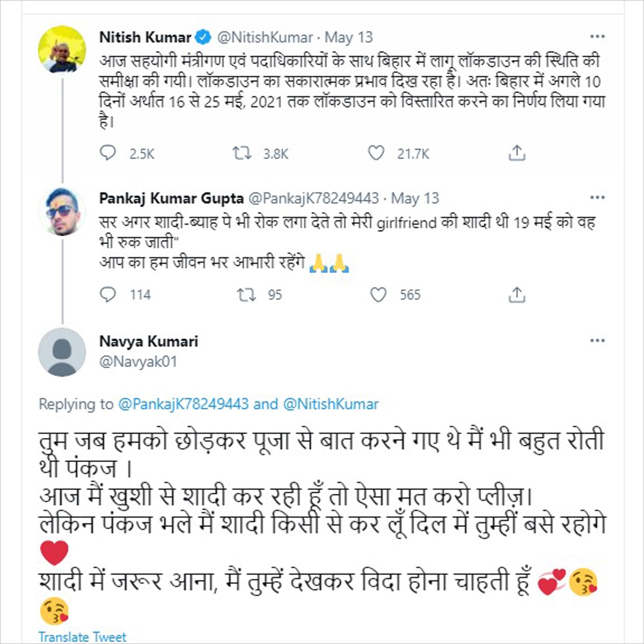Click the Translate Tweet link

pyautogui.click(x=82, y=637)
